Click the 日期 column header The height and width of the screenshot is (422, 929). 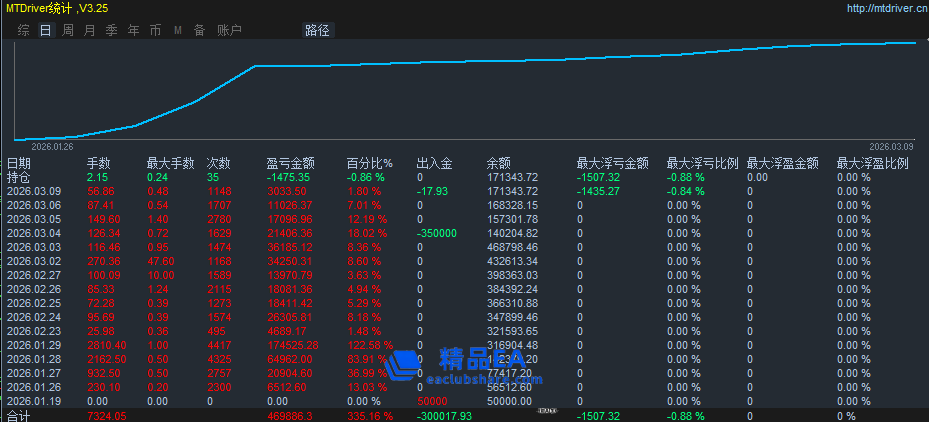19,163
